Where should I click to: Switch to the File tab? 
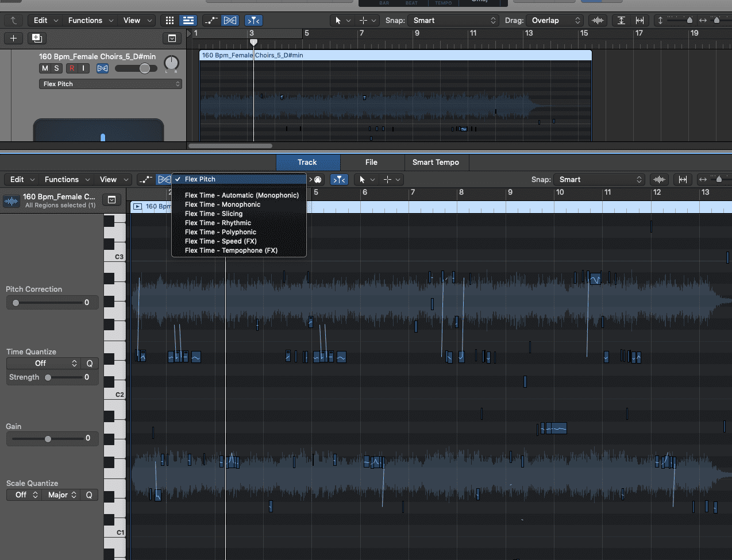pyautogui.click(x=372, y=162)
